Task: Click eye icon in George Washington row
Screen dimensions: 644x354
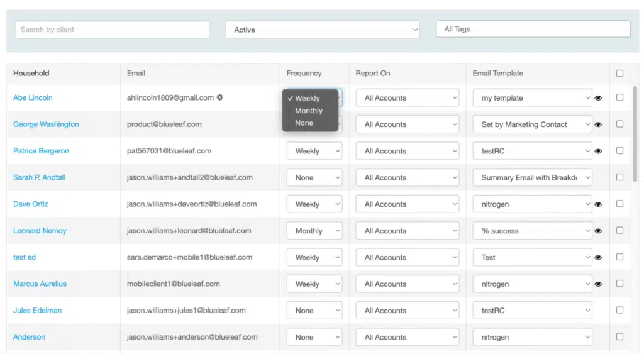Action: (x=598, y=124)
